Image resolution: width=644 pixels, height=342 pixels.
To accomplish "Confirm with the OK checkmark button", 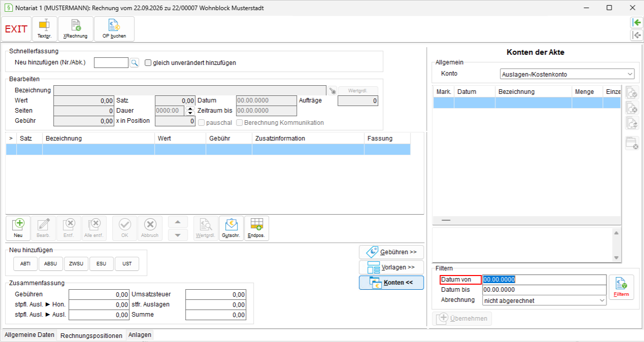I will 125,228.
